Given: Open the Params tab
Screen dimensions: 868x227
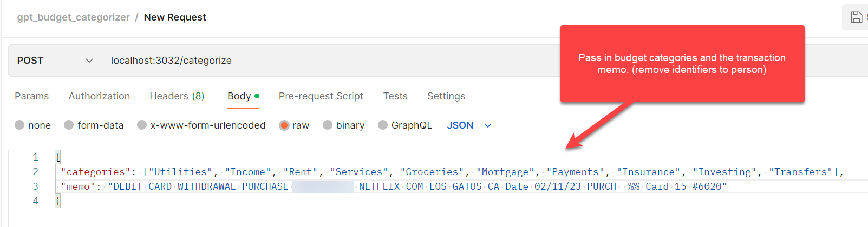Looking at the screenshot, I should point(31,96).
